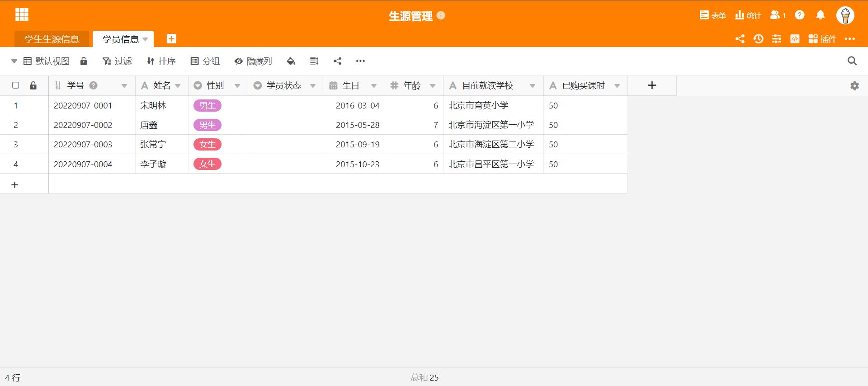
Task: Open the search magnifier icon
Action: pos(852,61)
